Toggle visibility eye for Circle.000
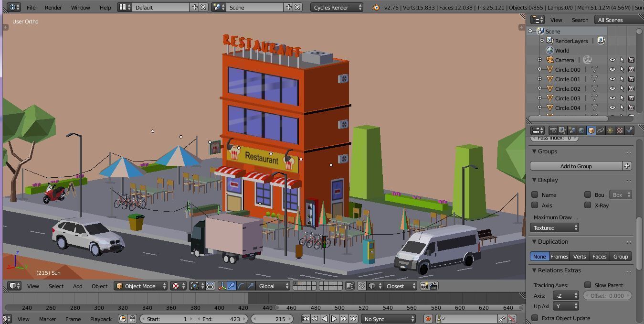The image size is (644, 324). tap(612, 69)
